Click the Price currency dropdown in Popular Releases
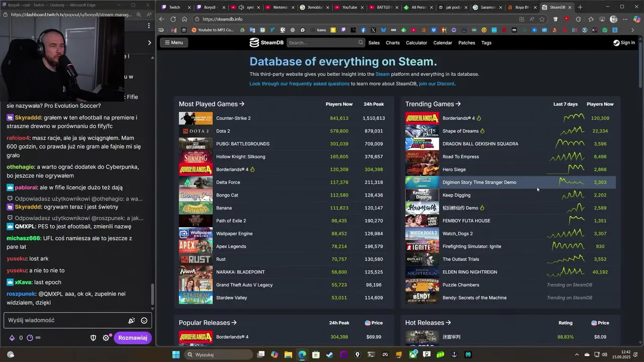 (x=373, y=323)
